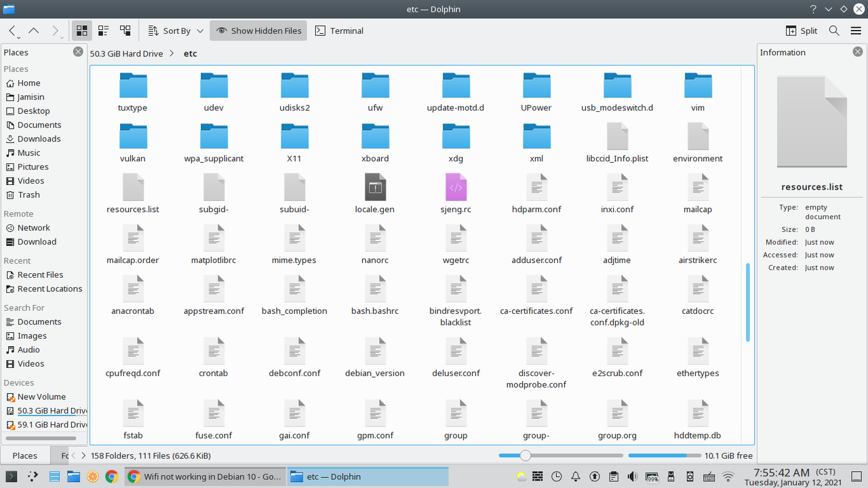Select the tuxtype folder icon
Image resolution: width=868 pixels, height=488 pixels.
[x=133, y=86]
